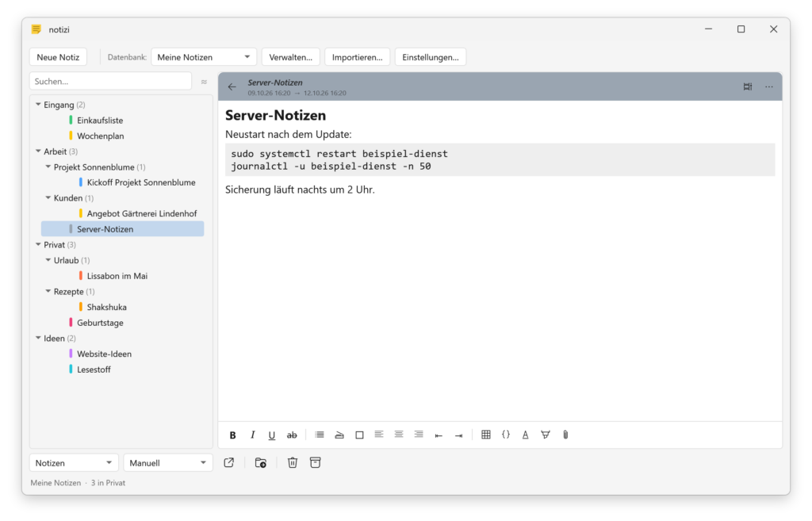Open the Angebot Gärtnerei Lindenhof note
Viewport: 812px width, 521px height.
point(142,213)
